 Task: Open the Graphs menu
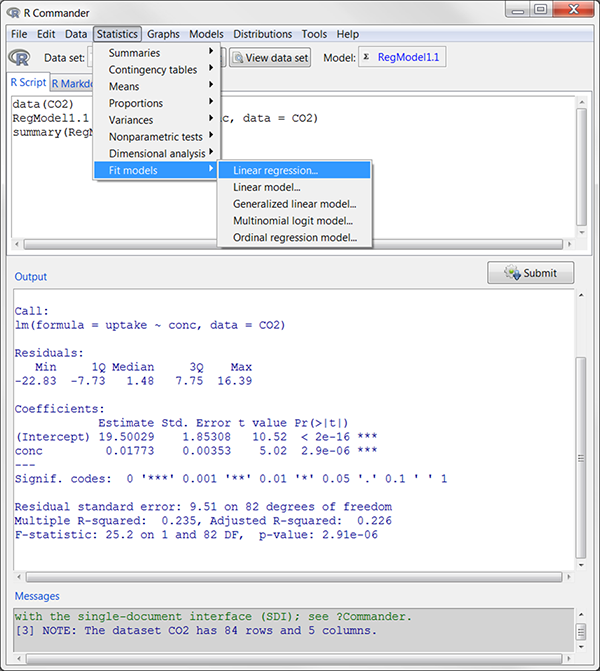coord(163,34)
